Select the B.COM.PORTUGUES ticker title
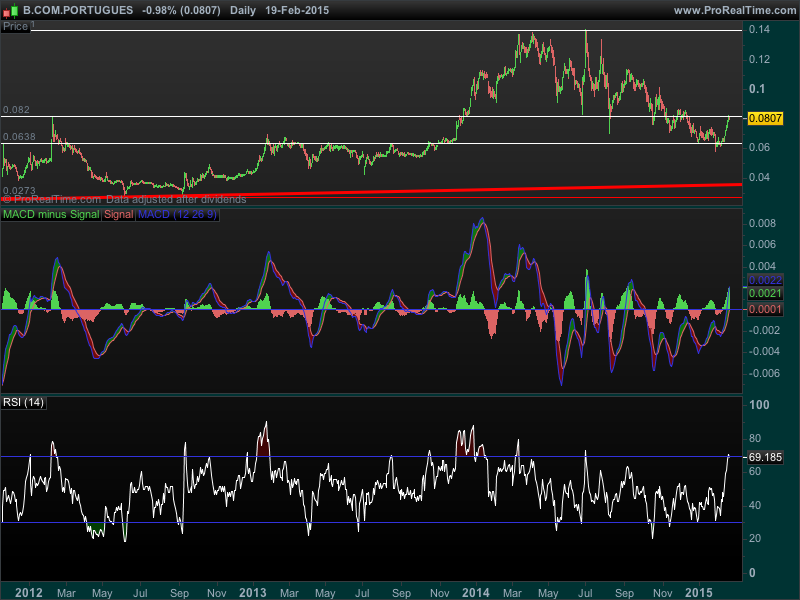 pyautogui.click(x=78, y=9)
